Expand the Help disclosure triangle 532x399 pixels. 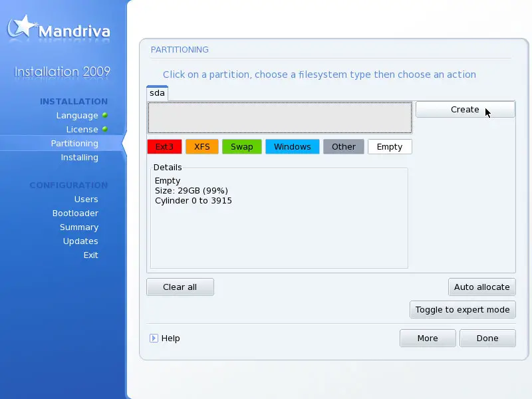pyautogui.click(x=154, y=338)
